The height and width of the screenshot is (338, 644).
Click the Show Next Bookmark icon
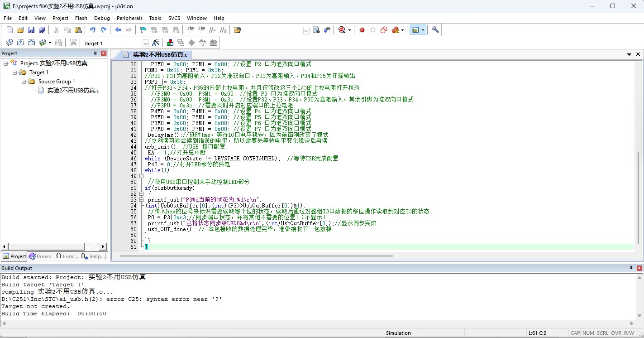pos(165,30)
